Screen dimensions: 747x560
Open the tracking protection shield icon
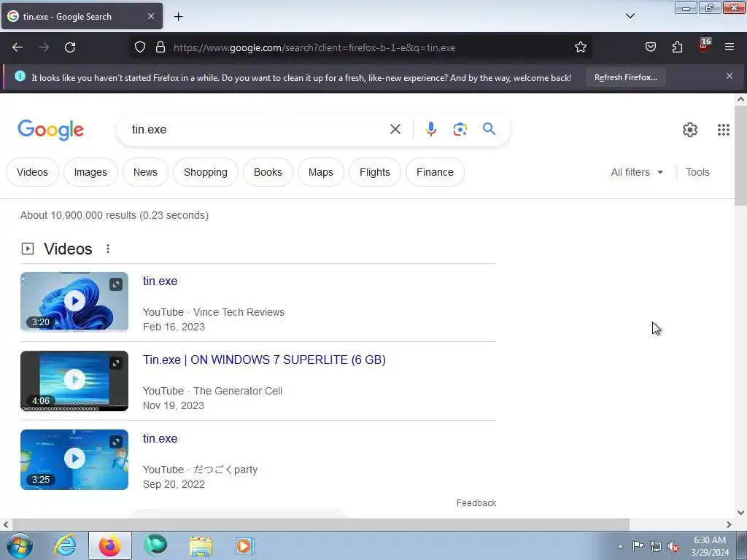point(139,47)
